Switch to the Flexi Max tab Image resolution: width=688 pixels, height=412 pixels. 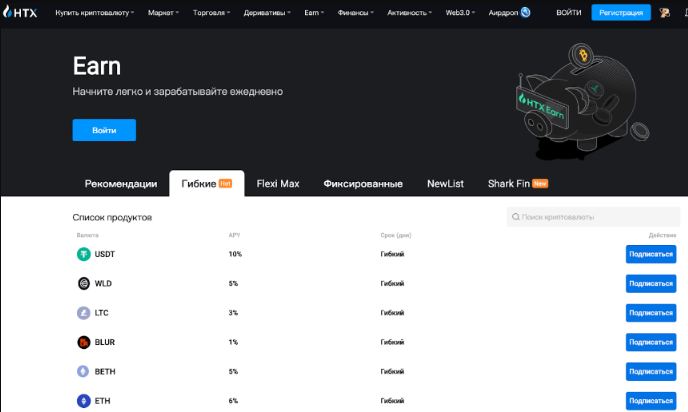pos(278,184)
